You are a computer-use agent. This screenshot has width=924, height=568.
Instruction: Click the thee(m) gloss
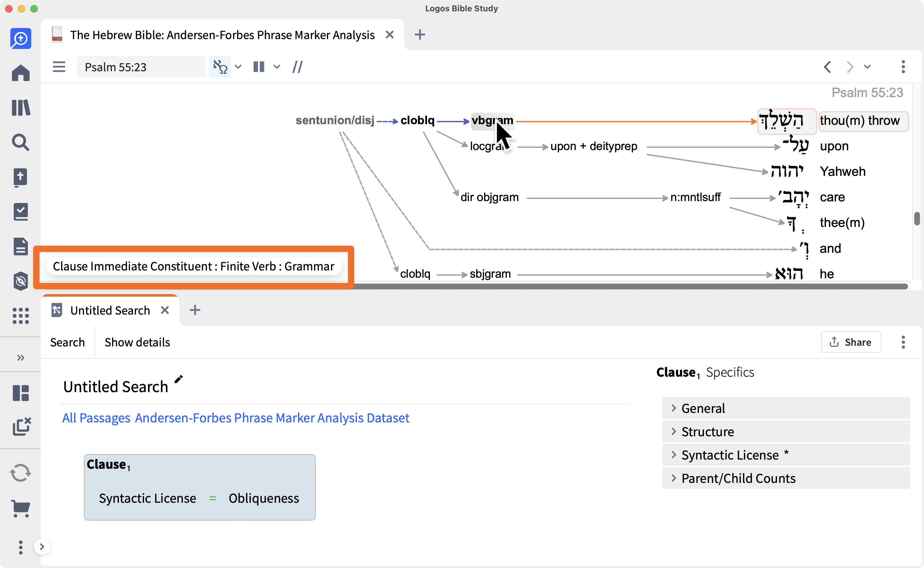[842, 223]
